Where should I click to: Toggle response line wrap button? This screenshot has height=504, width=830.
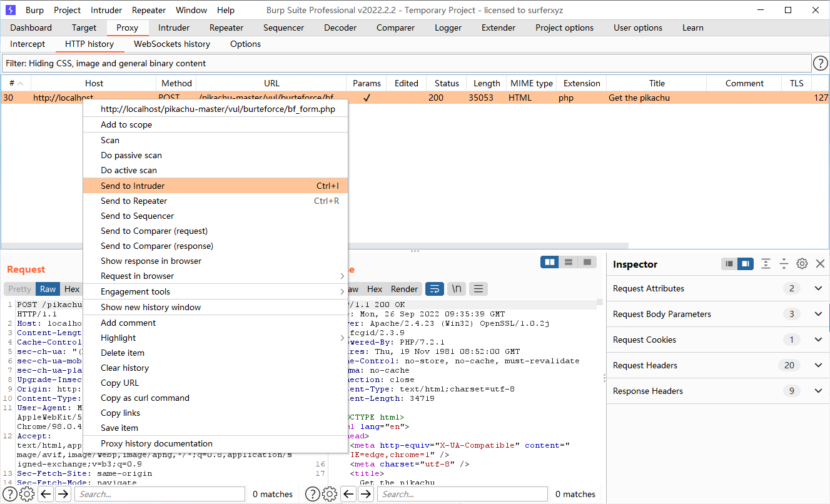pyautogui.click(x=435, y=289)
